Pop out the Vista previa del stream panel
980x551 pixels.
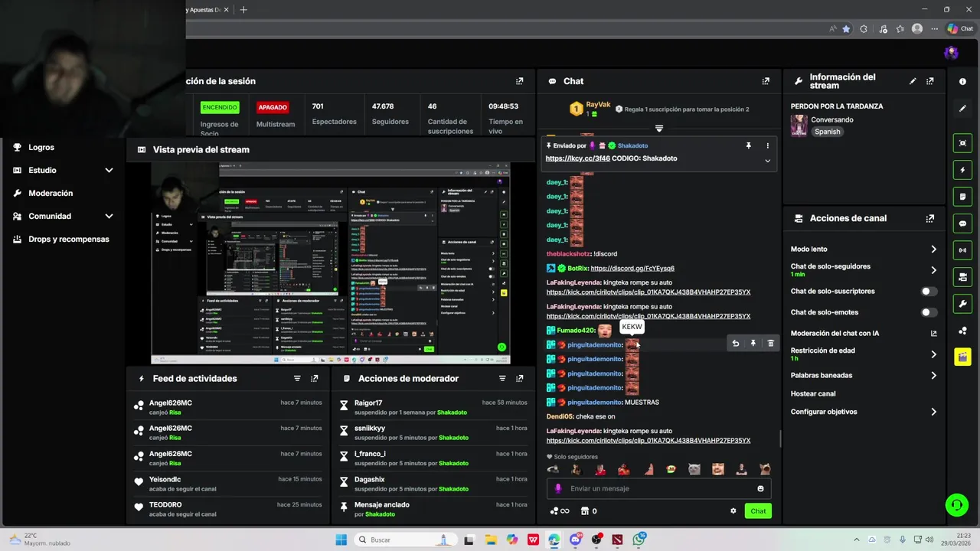(x=520, y=149)
